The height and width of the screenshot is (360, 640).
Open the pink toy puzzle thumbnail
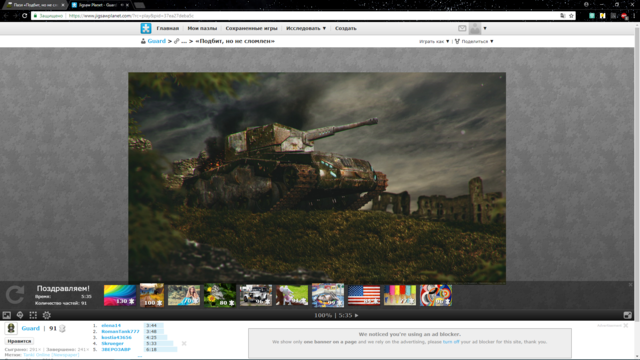tap(292, 295)
